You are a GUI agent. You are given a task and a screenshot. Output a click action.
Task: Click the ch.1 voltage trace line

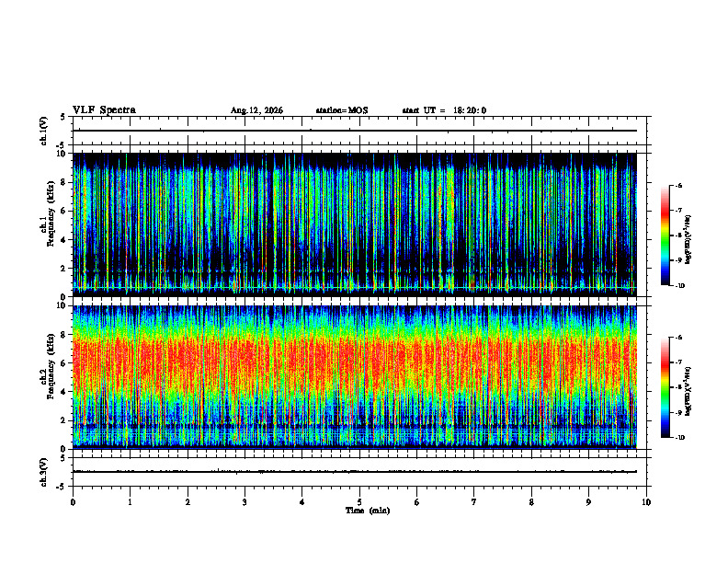(x=354, y=131)
